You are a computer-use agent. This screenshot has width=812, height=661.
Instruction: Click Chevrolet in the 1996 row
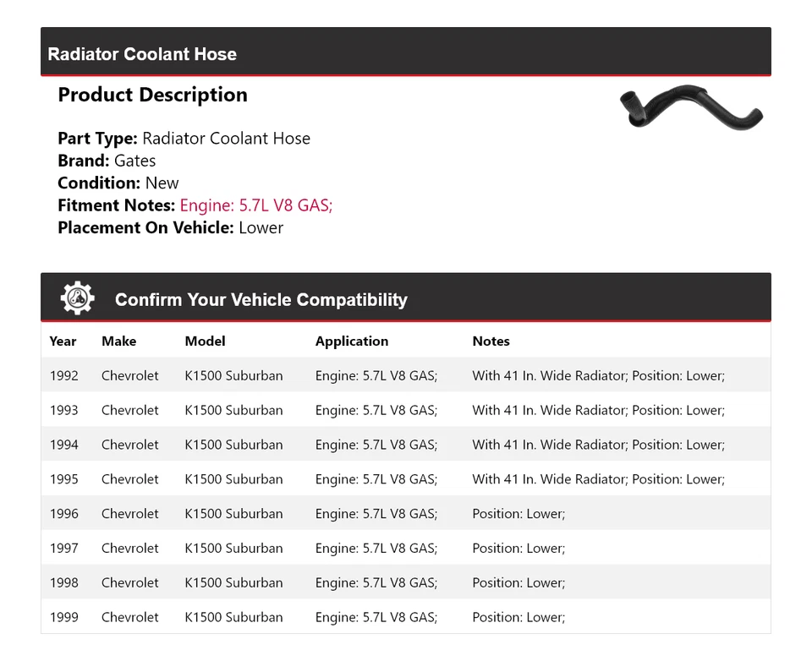[129, 514]
